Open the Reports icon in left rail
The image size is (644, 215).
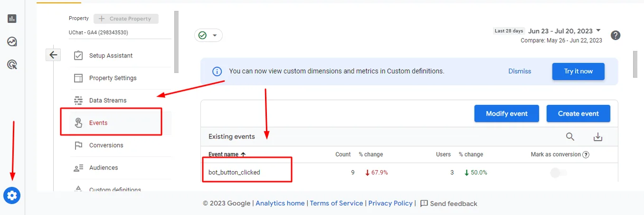(x=12, y=19)
